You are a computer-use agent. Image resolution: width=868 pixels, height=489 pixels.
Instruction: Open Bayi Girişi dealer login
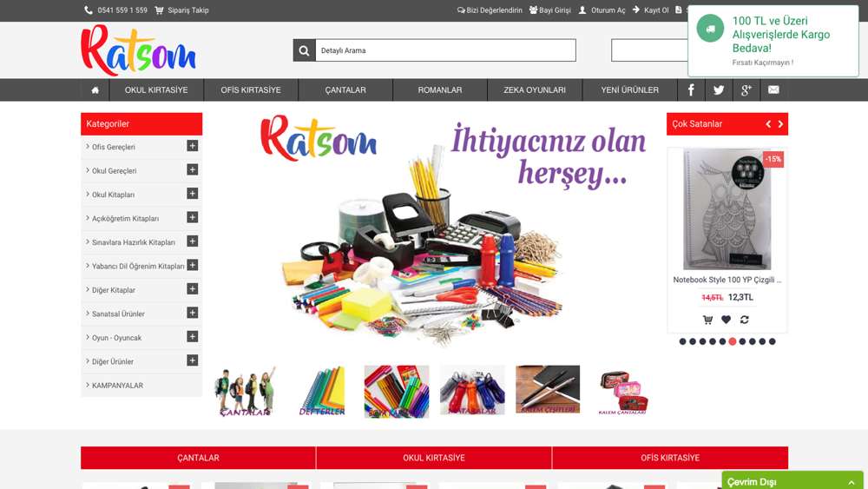click(549, 10)
